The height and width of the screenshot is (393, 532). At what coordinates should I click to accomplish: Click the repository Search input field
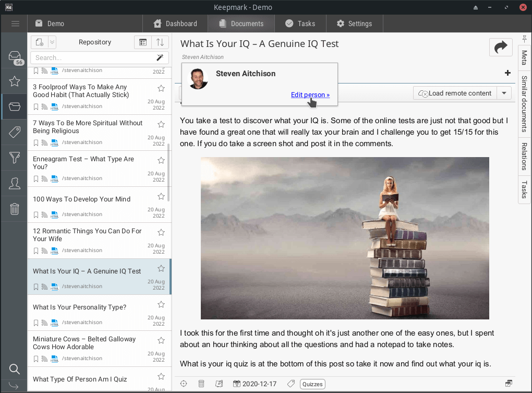(x=93, y=58)
